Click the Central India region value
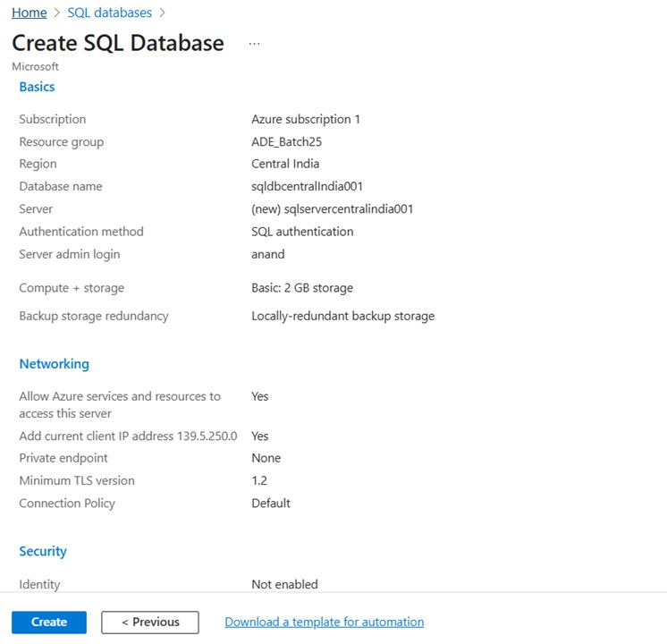The image size is (667, 644). [285, 164]
